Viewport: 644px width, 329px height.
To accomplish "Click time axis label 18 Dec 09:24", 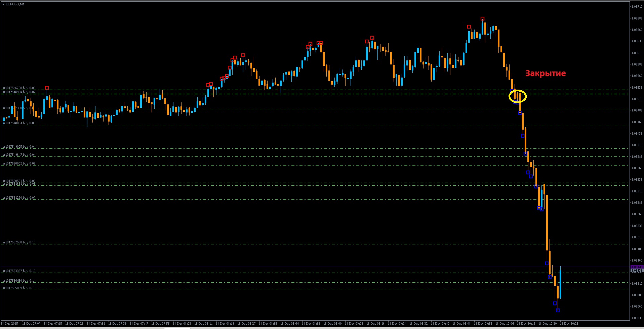I will pyautogui.click(x=397, y=324).
